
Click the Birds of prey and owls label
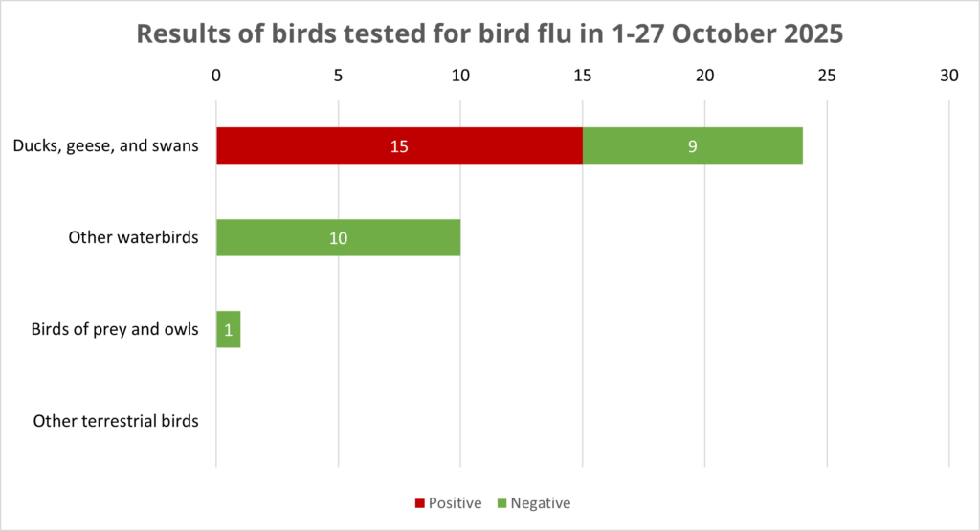coord(114,329)
